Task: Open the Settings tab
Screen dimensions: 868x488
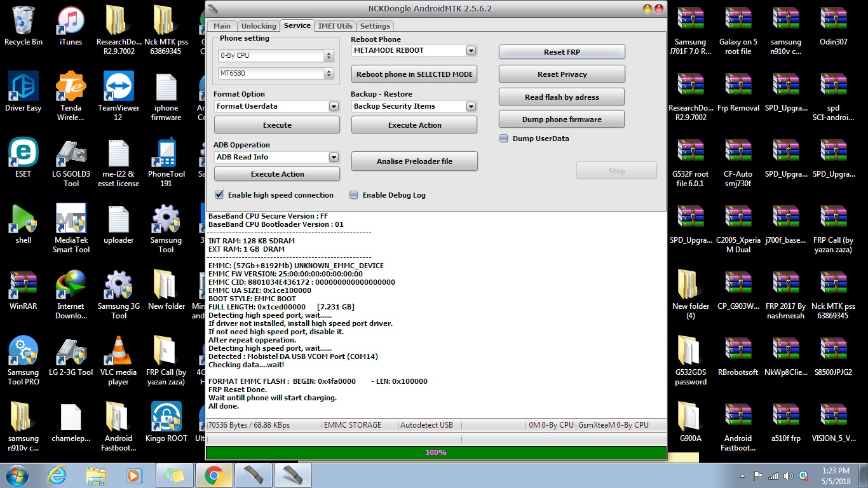Action: (x=375, y=26)
